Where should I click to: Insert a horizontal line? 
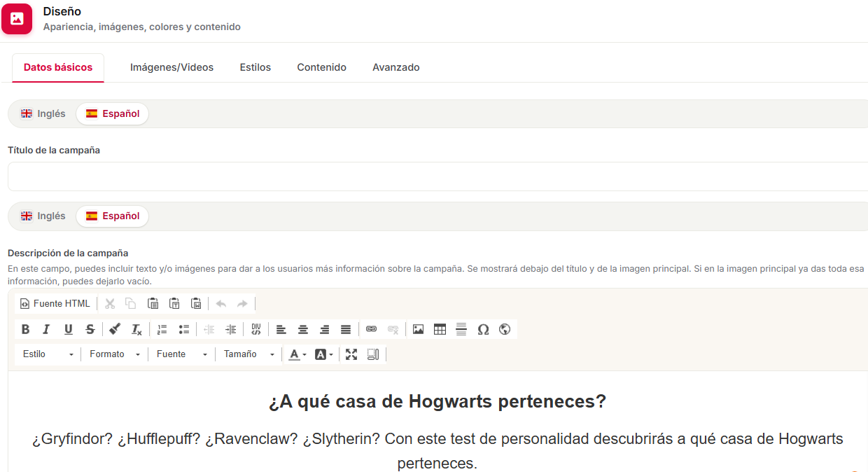461,329
